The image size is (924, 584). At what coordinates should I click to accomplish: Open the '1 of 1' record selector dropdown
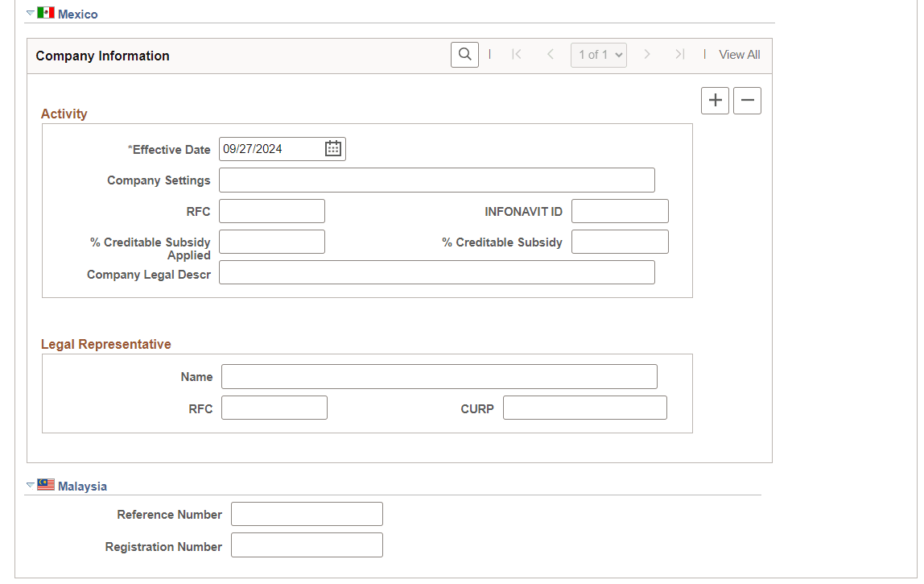pyautogui.click(x=599, y=54)
